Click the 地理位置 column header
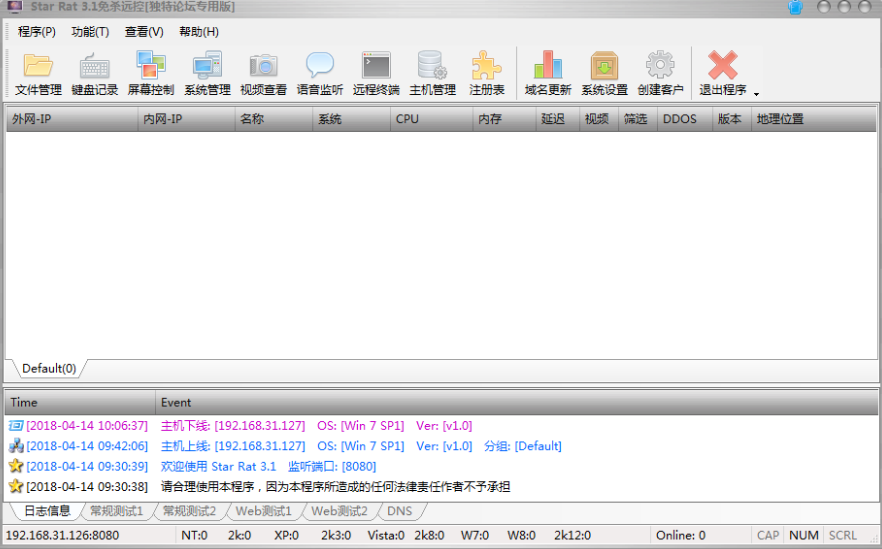The width and height of the screenshot is (882, 549). (813, 119)
